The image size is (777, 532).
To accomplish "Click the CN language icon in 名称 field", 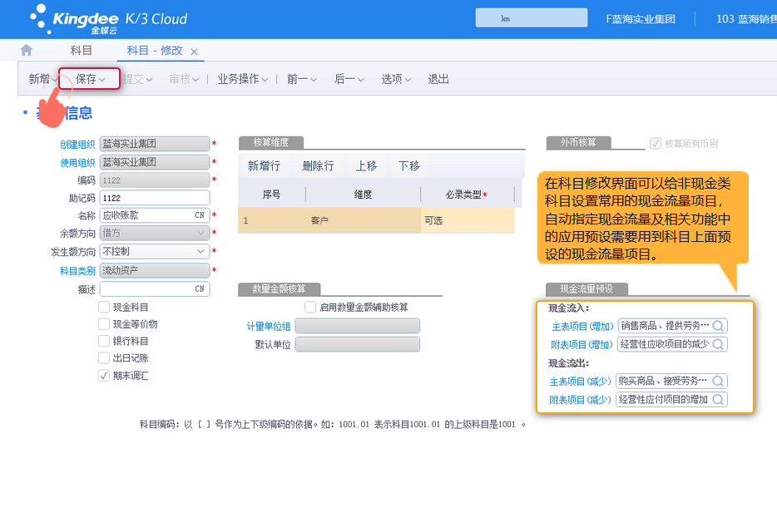I will (200, 215).
